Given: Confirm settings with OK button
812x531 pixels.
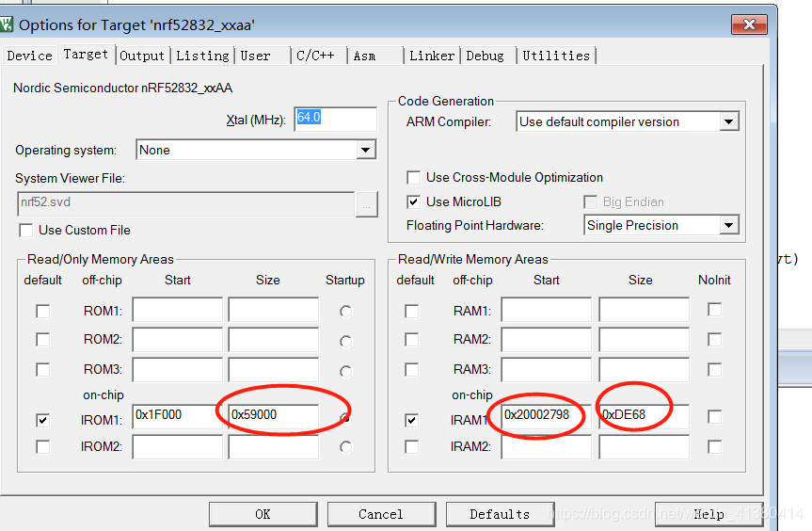Looking at the screenshot, I should coord(263,514).
